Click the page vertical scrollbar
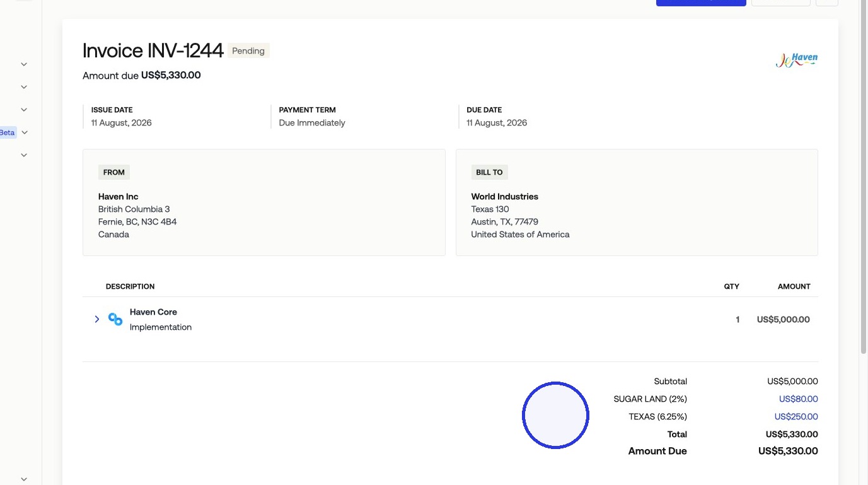 (864, 177)
